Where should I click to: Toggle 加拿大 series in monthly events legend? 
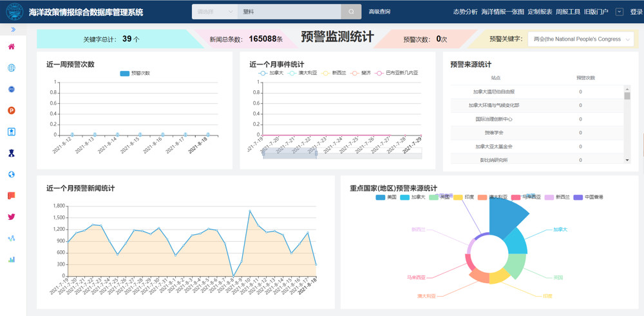(270, 73)
